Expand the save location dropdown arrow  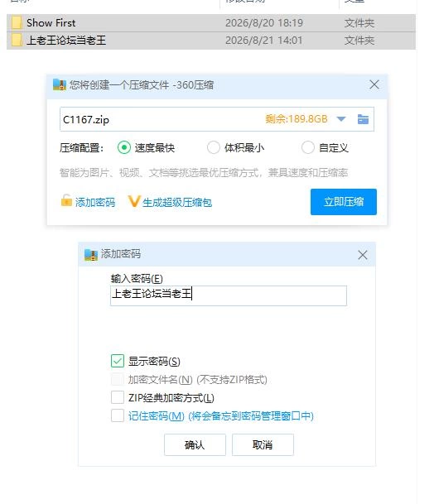(341, 119)
